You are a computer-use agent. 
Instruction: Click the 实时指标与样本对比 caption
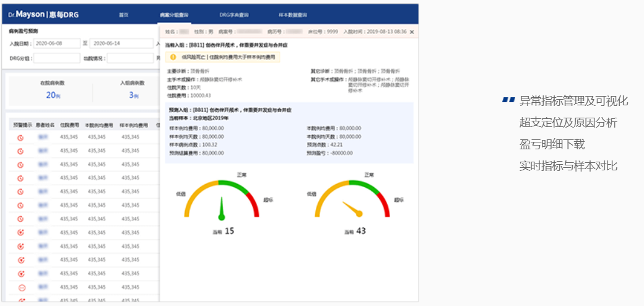tap(568, 166)
